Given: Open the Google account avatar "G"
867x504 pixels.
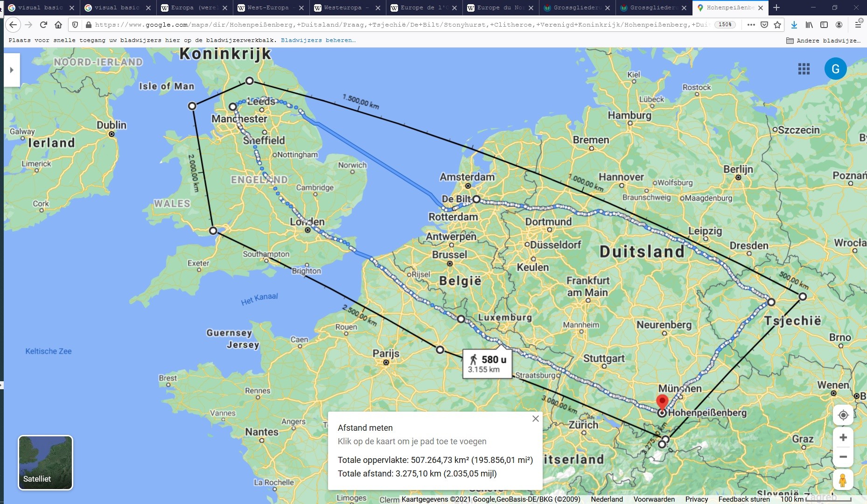Looking at the screenshot, I should (835, 69).
